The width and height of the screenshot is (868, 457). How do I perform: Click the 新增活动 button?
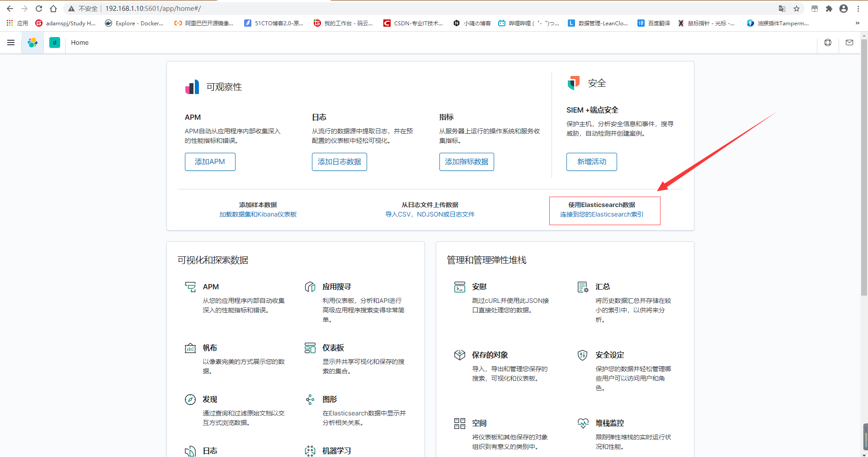pos(591,162)
